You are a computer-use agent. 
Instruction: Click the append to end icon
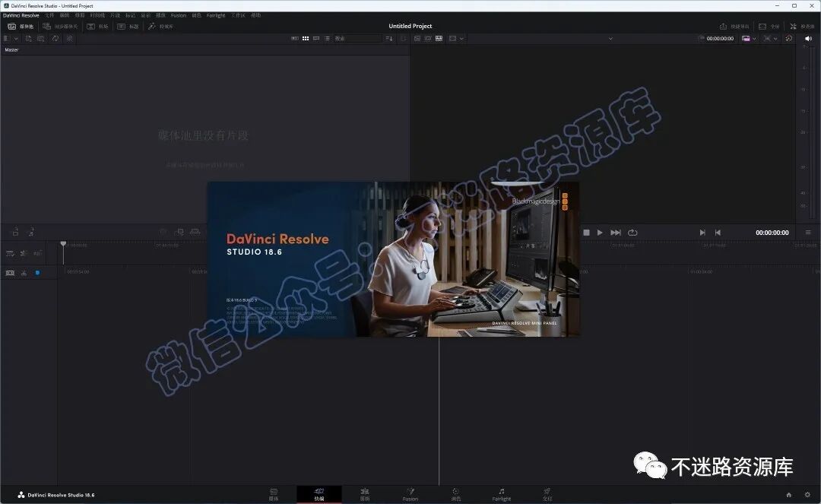point(179,232)
